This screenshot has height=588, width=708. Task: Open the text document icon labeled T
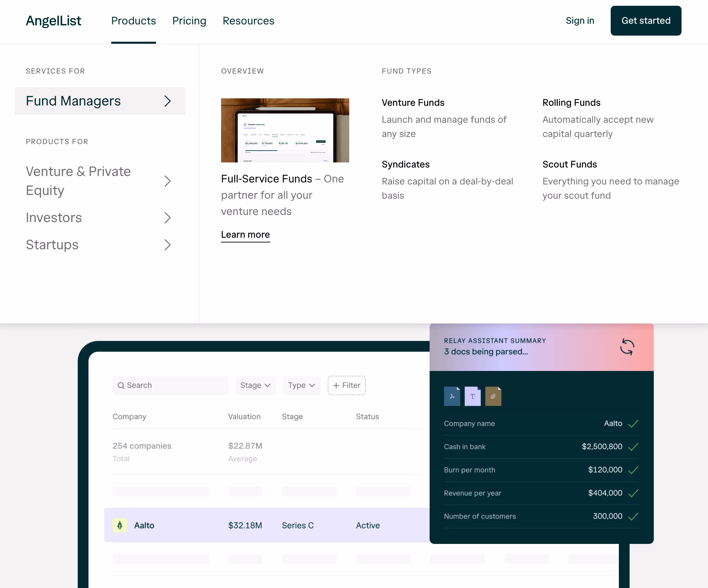473,396
